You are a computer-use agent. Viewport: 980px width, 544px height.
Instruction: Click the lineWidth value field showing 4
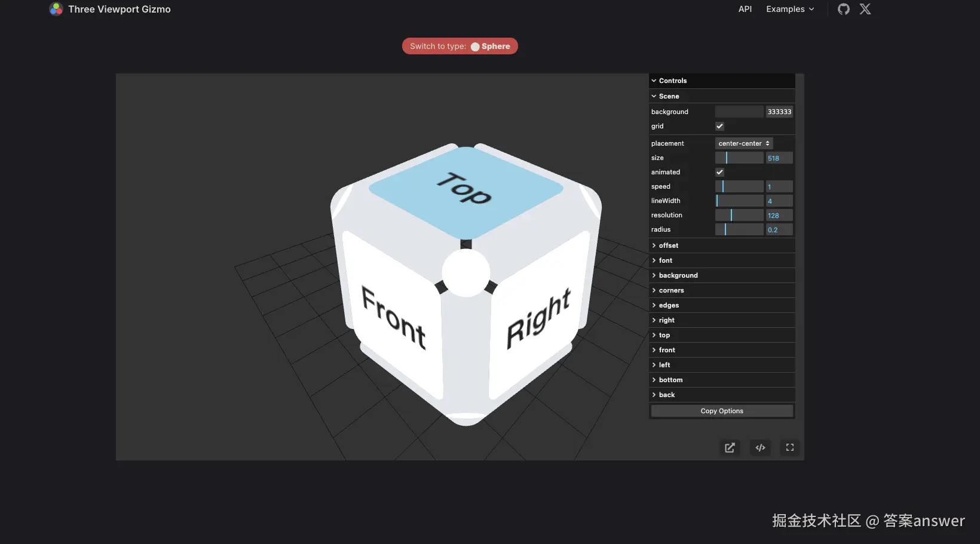pos(779,201)
